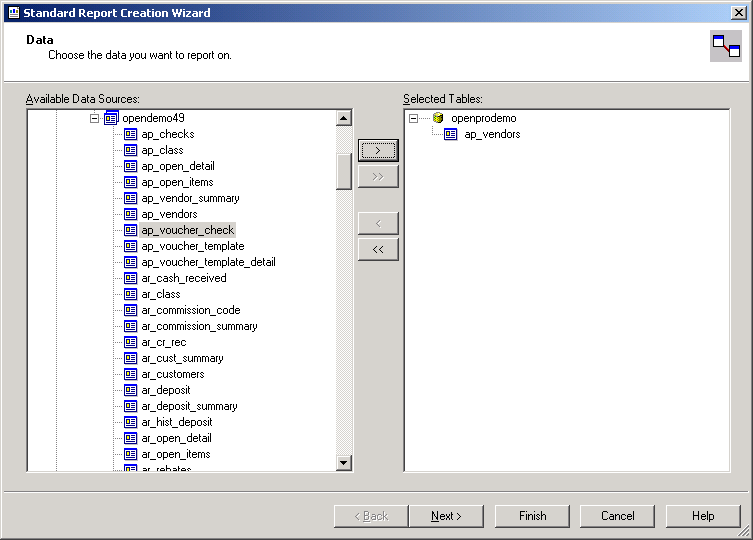The height and width of the screenshot is (540, 753).
Task: Select ar_commission_summary in available sources
Action: coord(199,326)
